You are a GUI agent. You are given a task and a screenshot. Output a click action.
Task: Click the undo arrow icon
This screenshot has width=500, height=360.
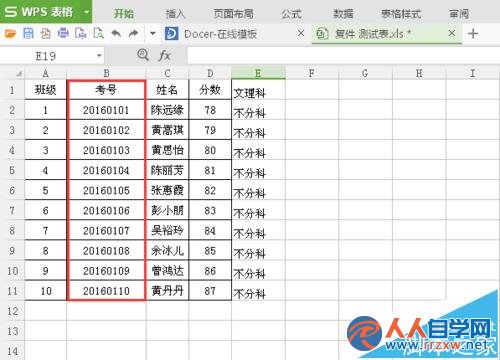click(x=116, y=33)
